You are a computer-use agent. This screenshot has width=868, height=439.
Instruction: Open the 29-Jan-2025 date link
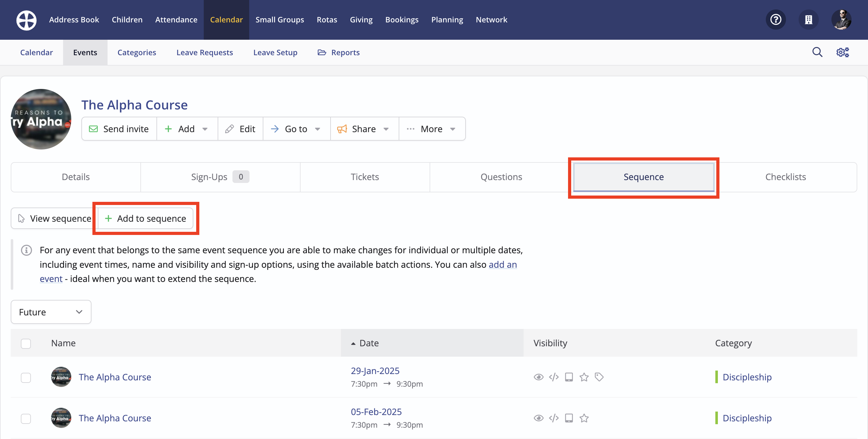pos(375,371)
